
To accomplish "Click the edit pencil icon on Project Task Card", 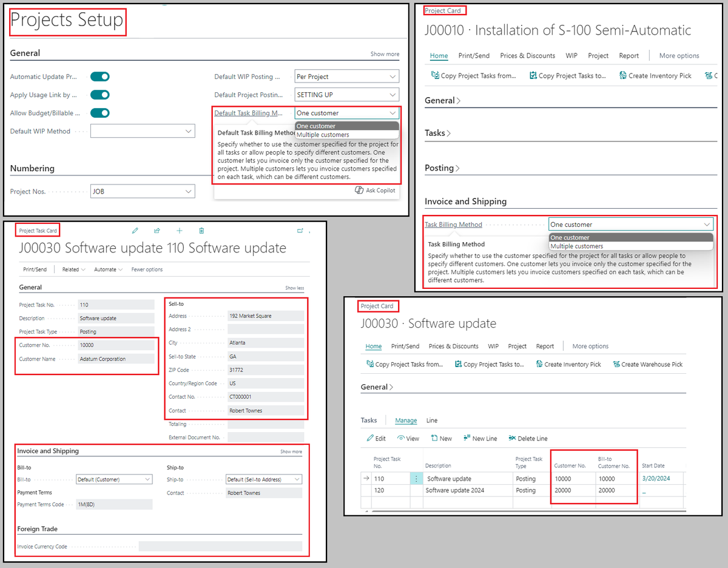I will pos(135,231).
